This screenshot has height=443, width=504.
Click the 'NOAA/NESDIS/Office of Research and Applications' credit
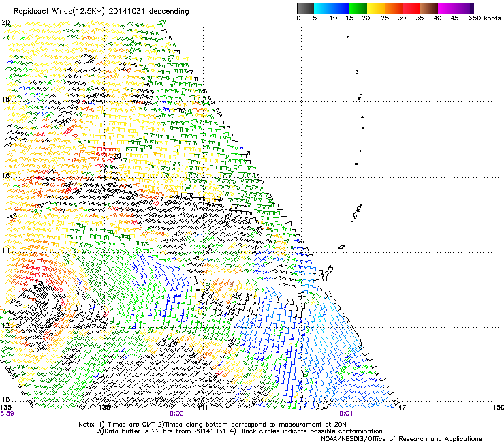pyautogui.click(x=401, y=439)
